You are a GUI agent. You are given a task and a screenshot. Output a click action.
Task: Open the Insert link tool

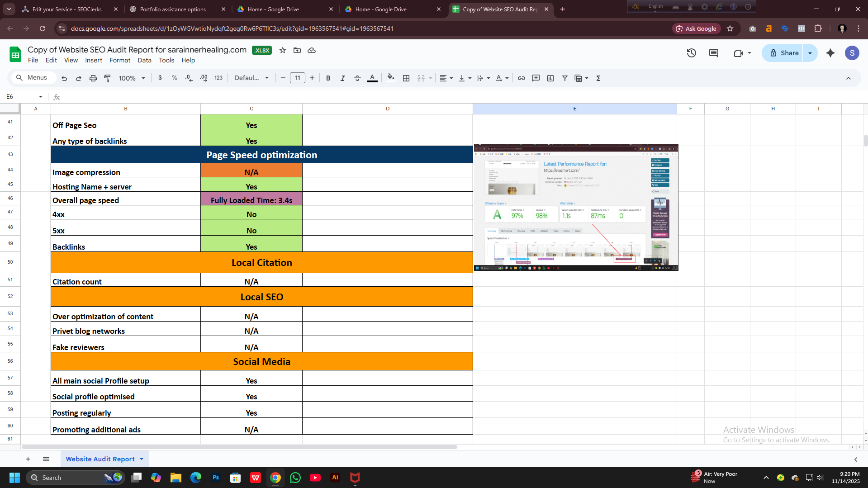(521, 78)
